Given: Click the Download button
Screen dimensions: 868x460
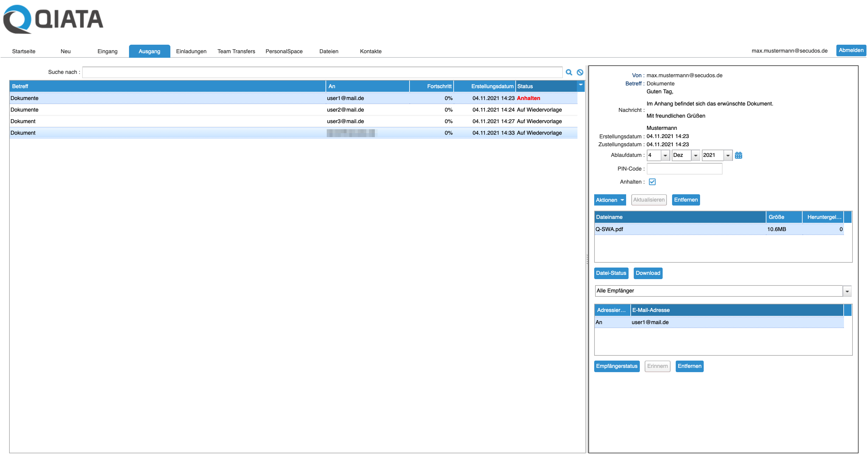Looking at the screenshot, I should click(648, 273).
